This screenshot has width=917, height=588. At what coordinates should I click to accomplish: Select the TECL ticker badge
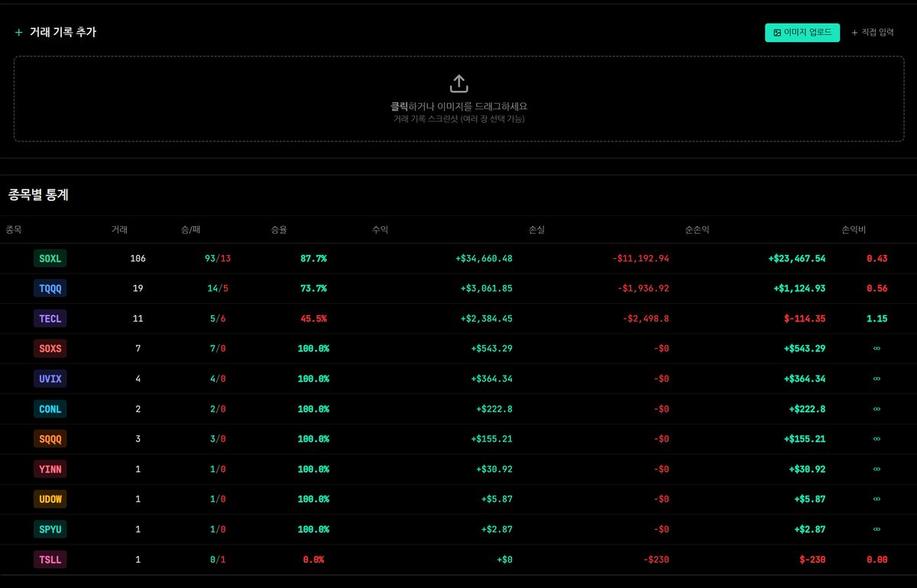point(50,318)
